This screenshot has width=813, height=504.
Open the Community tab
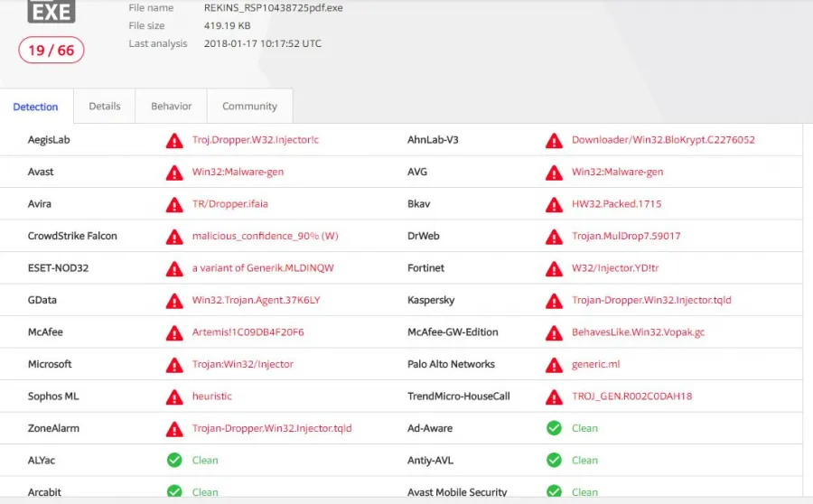pyautogui.click(x=250, y=106)
